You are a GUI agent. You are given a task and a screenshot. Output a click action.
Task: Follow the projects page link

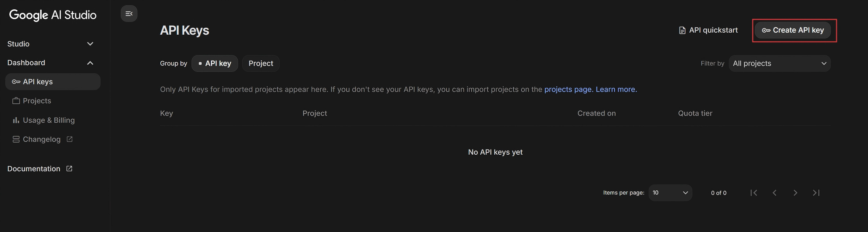[x=568, y=89]
